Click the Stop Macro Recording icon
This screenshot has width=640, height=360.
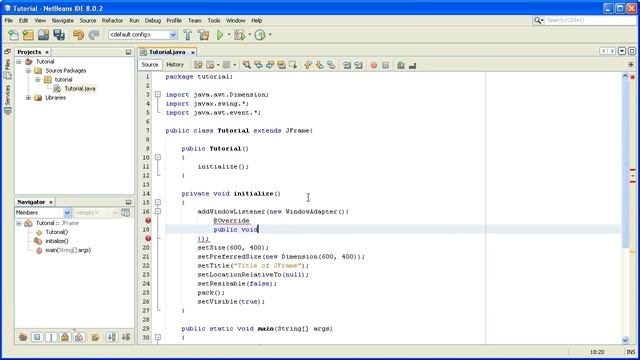(385, 65)
